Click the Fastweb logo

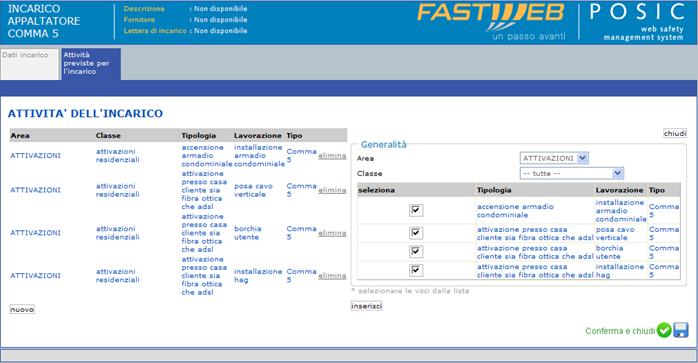point(491,21)
